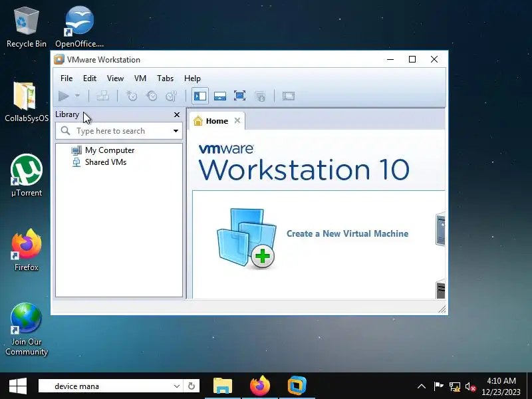The image size is (532, 399).
Task: Select the Join Our Community desktop shortcut
Action: (x=27, y=329)
